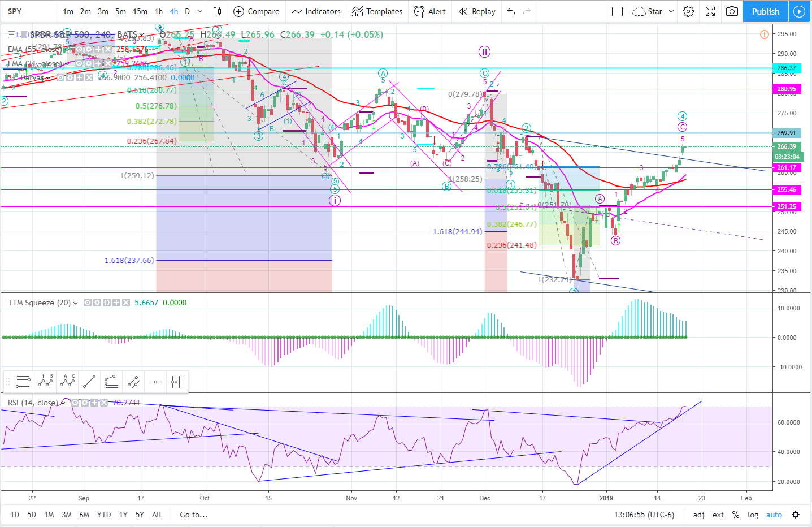Click the play stream icon beside Publish
The height and width of the screenshot is (527, 812).
click(x=799, y=11)
